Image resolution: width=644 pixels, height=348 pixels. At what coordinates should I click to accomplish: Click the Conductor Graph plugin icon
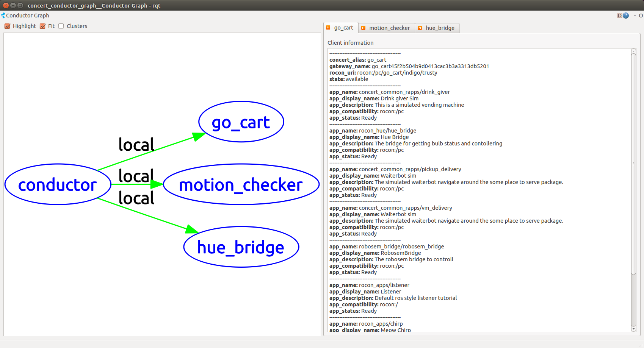point(3,16)
